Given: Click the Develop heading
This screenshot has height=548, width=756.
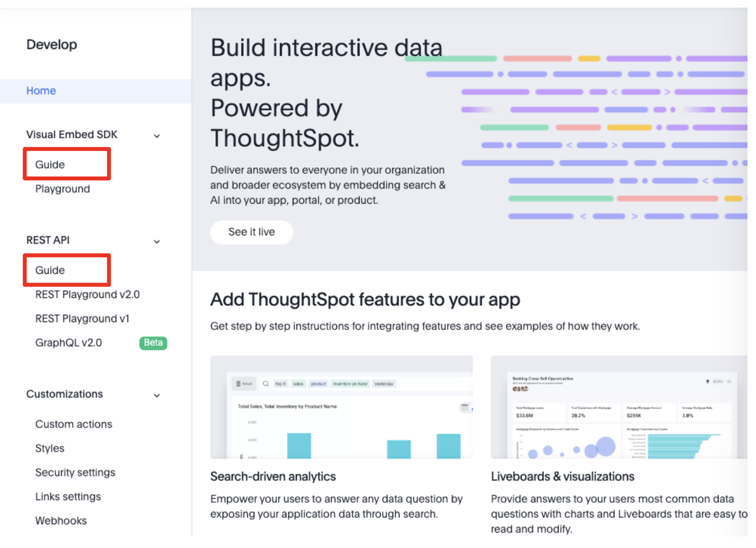Looking at the screenshot, I should (x=51, y=45).
